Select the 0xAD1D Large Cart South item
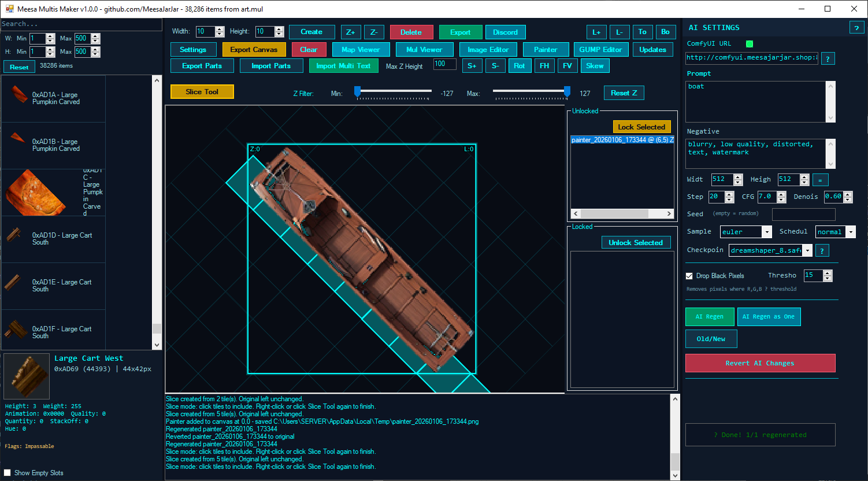The height and width of the screenshot is (481, 868). coord(53,239)
